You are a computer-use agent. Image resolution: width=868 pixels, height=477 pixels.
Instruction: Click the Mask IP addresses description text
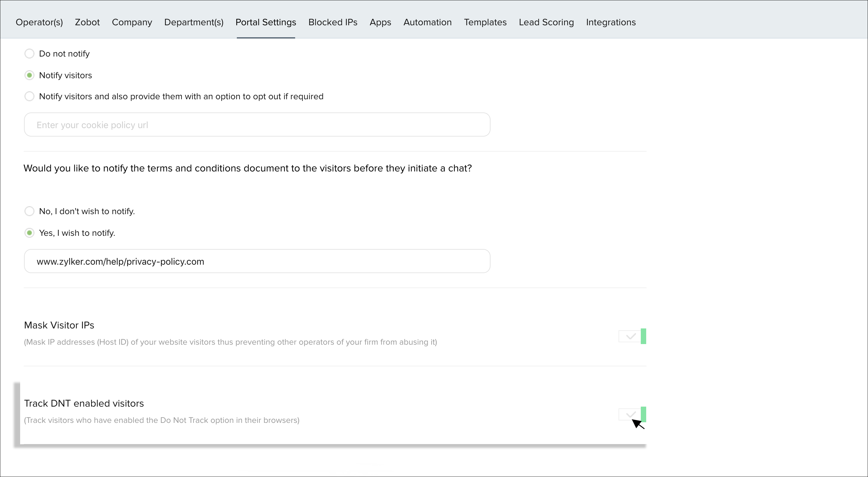click(x=231, y=342)
